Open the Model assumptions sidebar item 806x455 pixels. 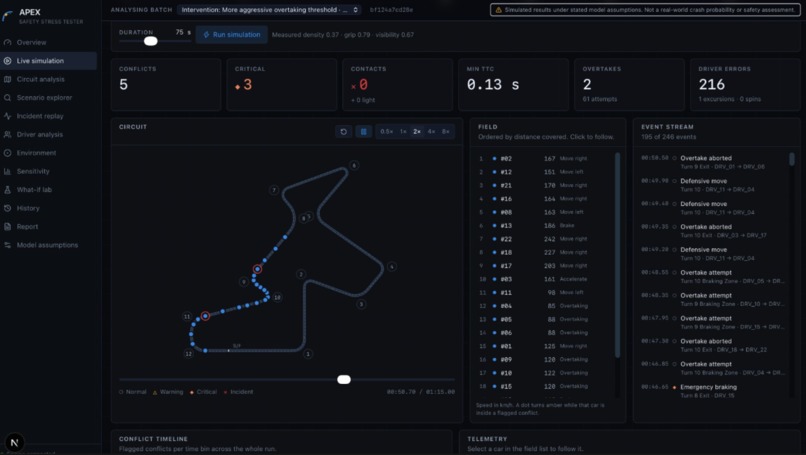pyautogui.click(x=47, y=245)
